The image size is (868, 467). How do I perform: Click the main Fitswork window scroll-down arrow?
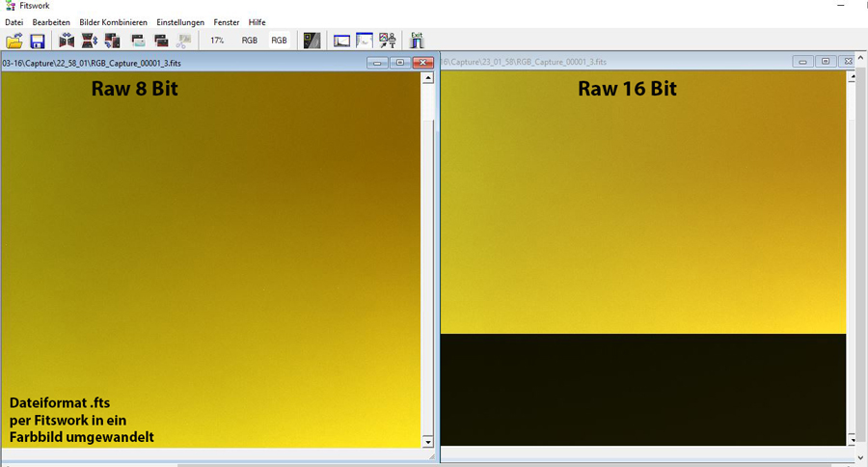861,457
